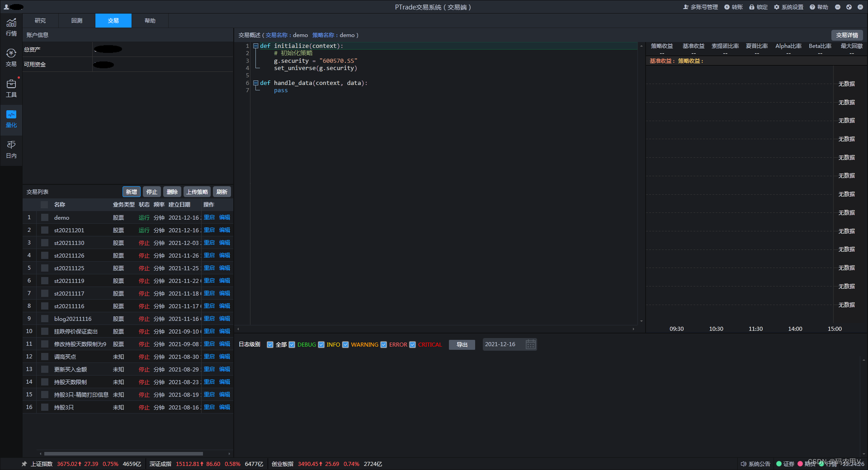
Task: Click the code editor horizontal scrollbar
Action: (435, 329)
